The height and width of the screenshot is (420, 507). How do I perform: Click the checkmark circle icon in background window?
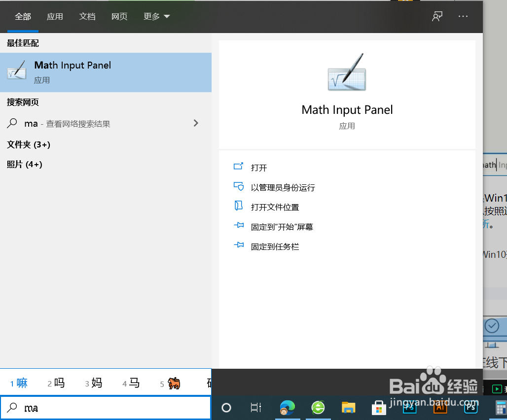pos(492,326)
